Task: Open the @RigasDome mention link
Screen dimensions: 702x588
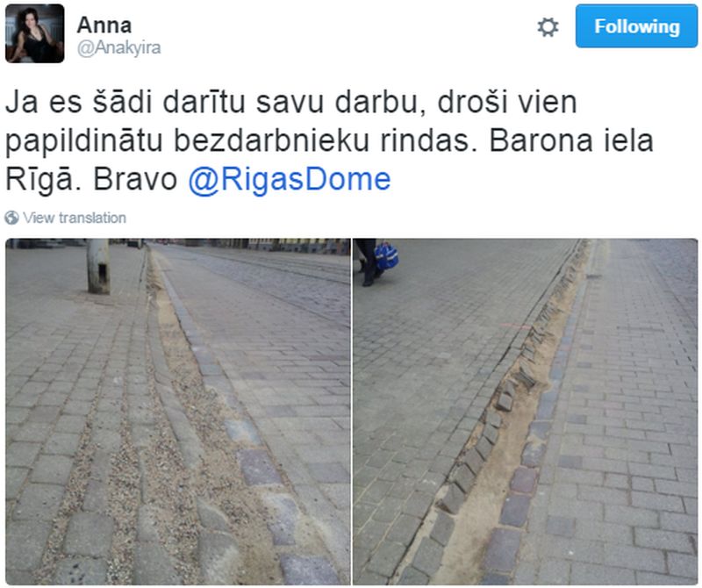Action: 290,180
